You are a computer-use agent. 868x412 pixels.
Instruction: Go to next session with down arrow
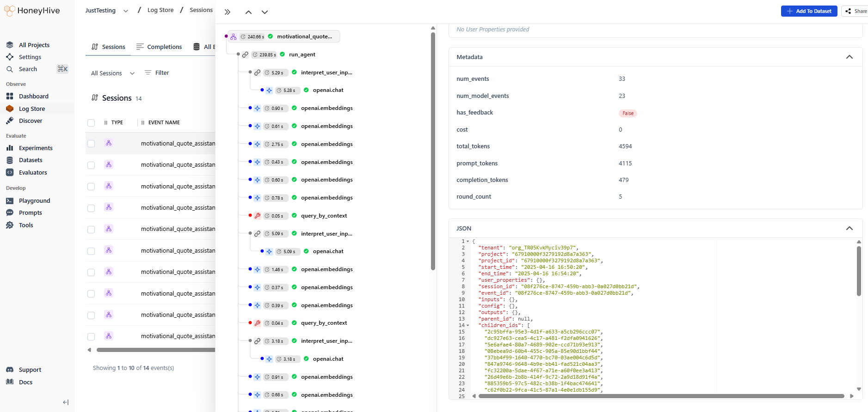pyautogui.click(x=265, y=12)
